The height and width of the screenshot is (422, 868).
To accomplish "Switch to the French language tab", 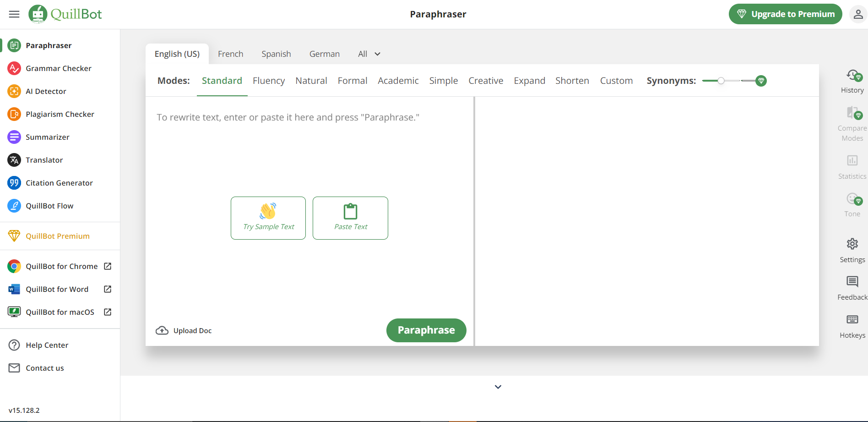I will point(230,54).
